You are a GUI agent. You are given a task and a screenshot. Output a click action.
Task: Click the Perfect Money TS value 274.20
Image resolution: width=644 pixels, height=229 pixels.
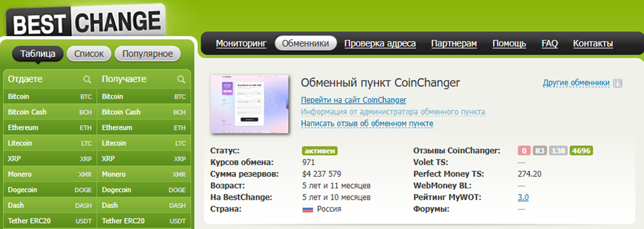[x=529, y=174]
